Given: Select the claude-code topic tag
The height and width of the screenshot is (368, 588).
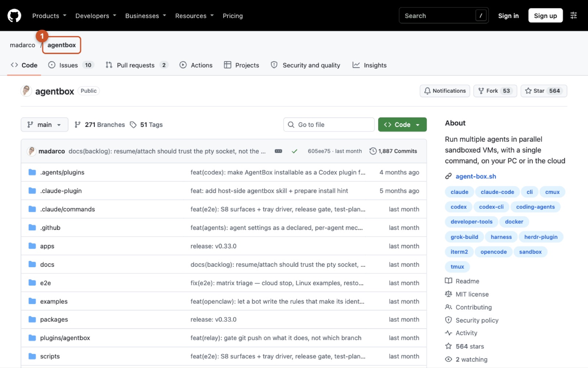Looking at the screenshot, I should click(x=497, y=192).
